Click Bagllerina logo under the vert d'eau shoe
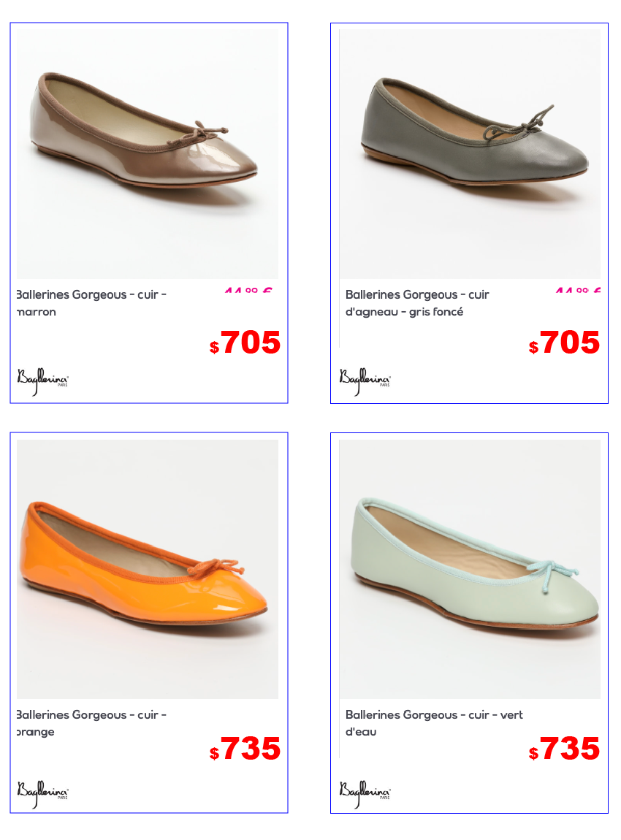The image size is (621, 840). coord(365,794)
